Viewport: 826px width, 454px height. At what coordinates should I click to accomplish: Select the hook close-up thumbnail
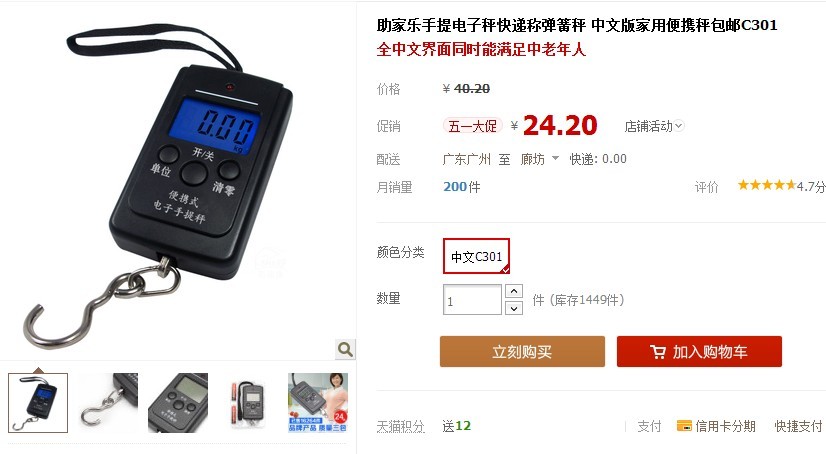click(x=108, y=403)
